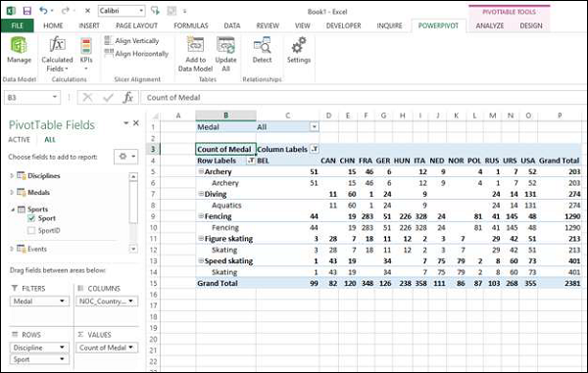Screen dimensions: 588x373
Task: Open the KPIs icon menu
Action: pyautogui.click(x=86, y=46)
